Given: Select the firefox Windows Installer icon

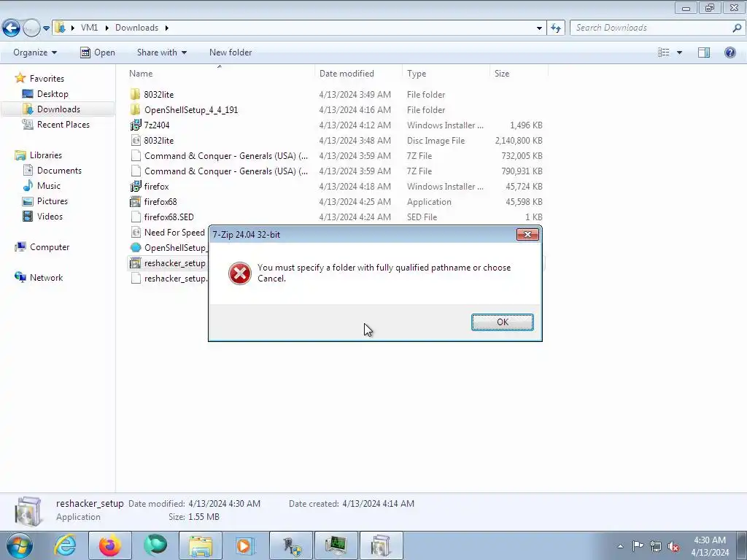Looking at the screenshot, I should tap(136, 186).
